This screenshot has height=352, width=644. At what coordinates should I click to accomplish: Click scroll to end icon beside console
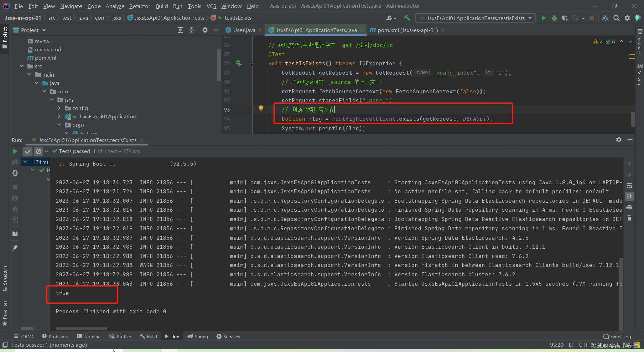[x=629, y=196]
